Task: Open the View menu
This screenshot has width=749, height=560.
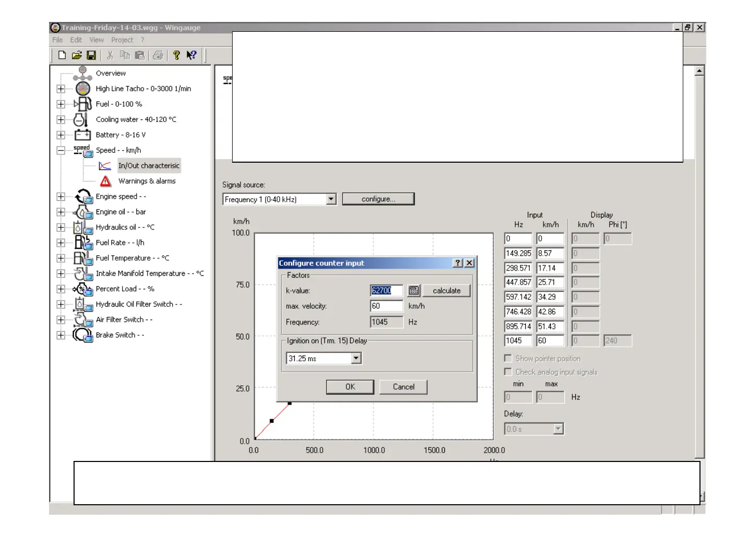Action: click(96, 40)
